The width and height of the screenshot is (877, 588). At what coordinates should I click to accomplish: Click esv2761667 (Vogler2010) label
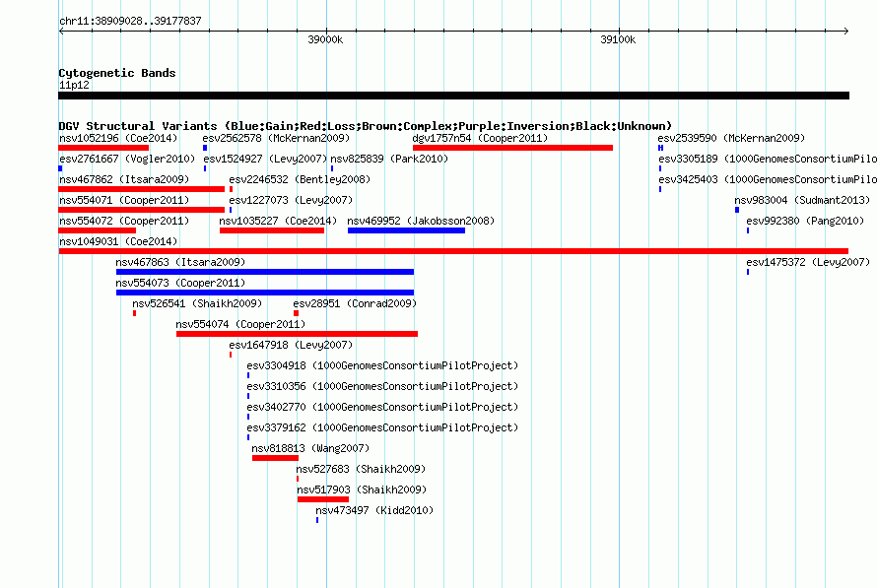pos(127,159)
